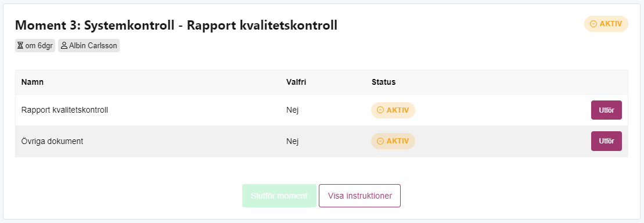Select the Rapport kvalitetskontroll row name
This screenshot has height=223, width=644.
click(x=64, y=110)
